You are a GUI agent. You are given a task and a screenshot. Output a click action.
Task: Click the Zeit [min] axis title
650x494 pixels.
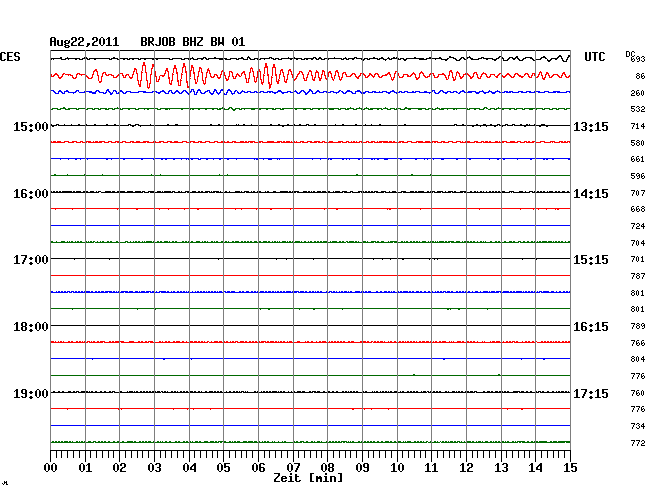pyautogui.click(x=308, y=478)
